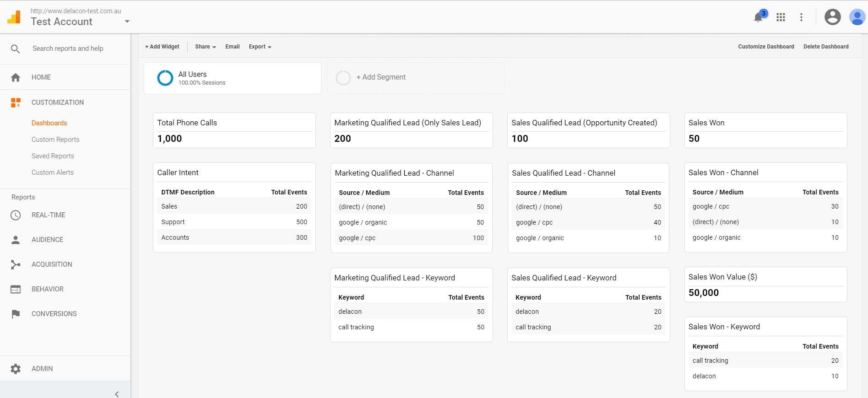Click the Conversions flag icon
The image size is (868, 398).
16,314
